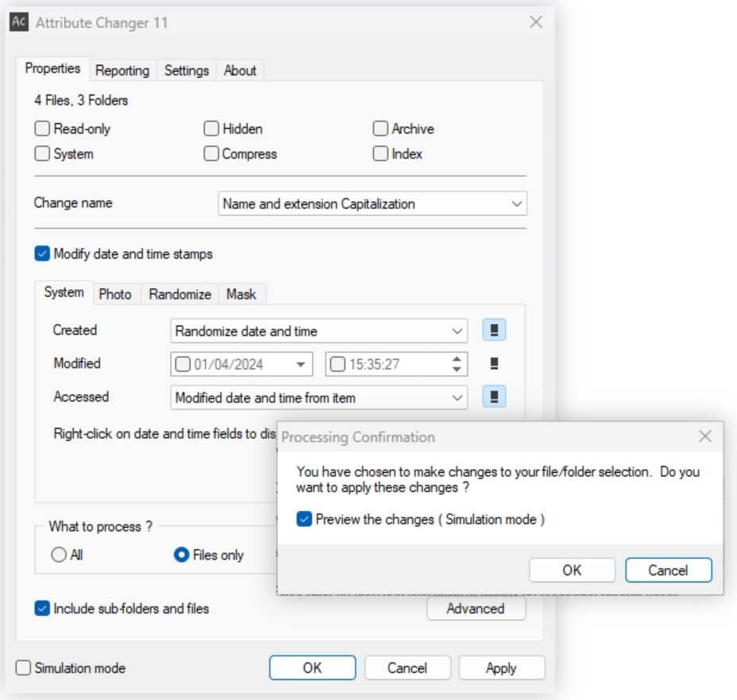Increase Modified time with up spinner arrow
This screenshot has width=737, height=700.
457,359
